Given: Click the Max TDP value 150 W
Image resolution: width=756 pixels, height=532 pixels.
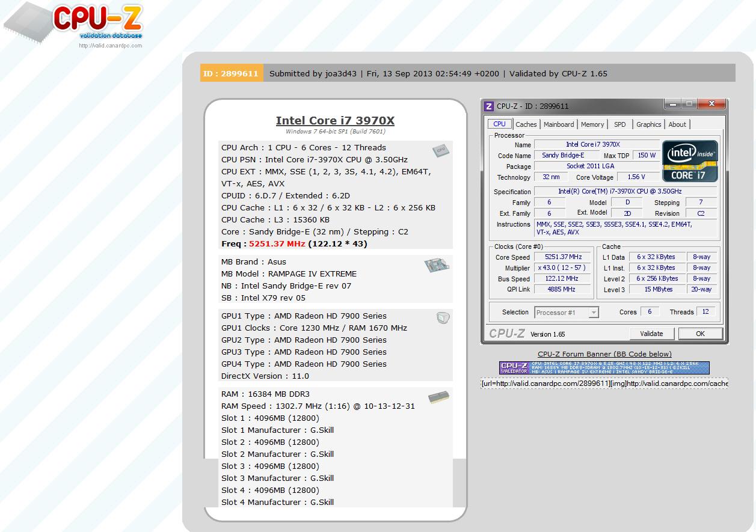Looking at the screenshot, I should click(x=647, y=155).
